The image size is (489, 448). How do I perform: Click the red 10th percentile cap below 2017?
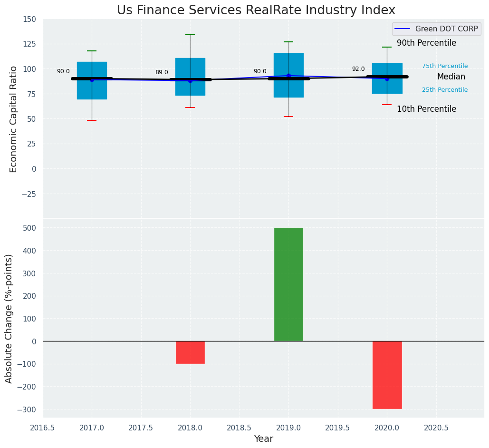[x=92, y=120]
